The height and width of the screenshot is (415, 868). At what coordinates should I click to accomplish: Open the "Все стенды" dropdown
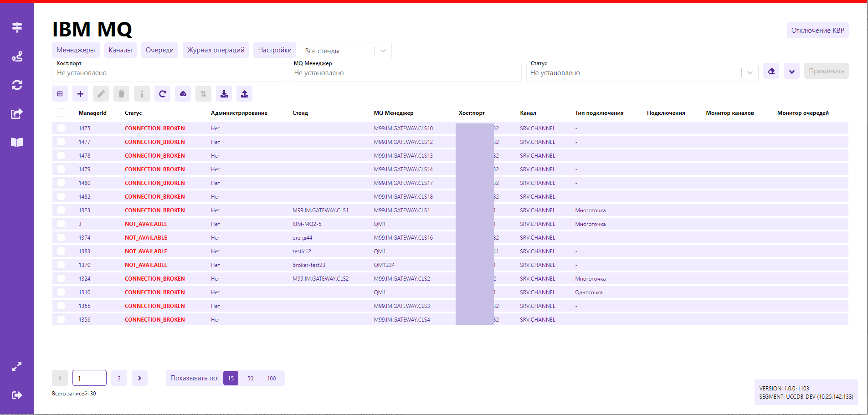[x=346, y=51]
